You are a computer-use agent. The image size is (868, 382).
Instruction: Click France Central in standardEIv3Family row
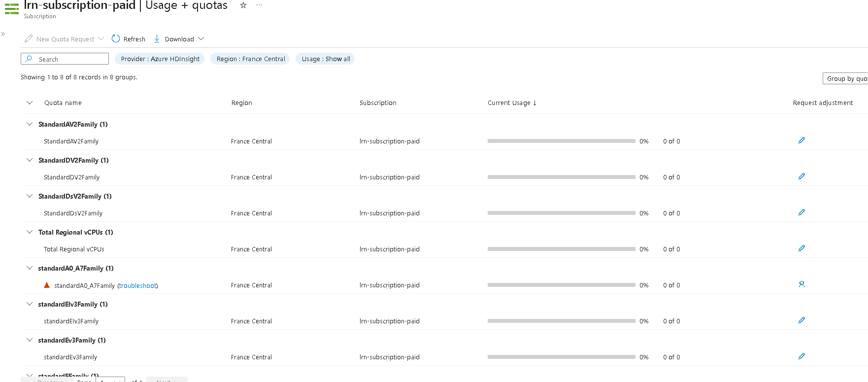[x=251, y=321]
